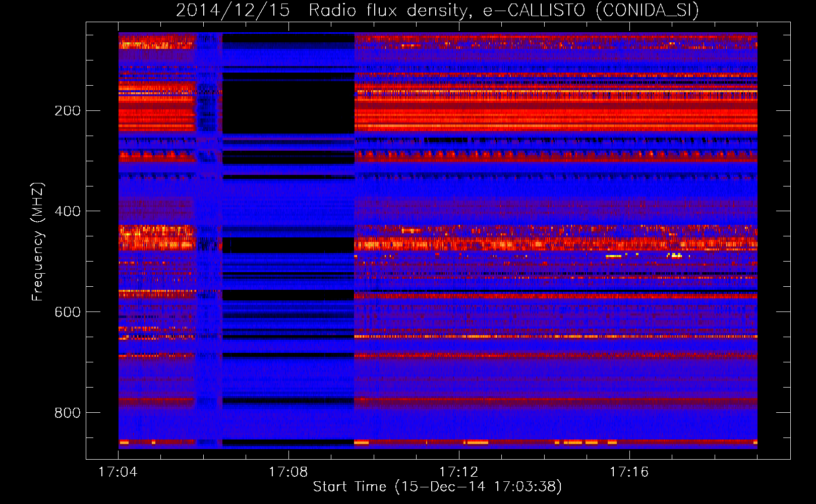Click the '400' frequency tick label

click(68, 211)
